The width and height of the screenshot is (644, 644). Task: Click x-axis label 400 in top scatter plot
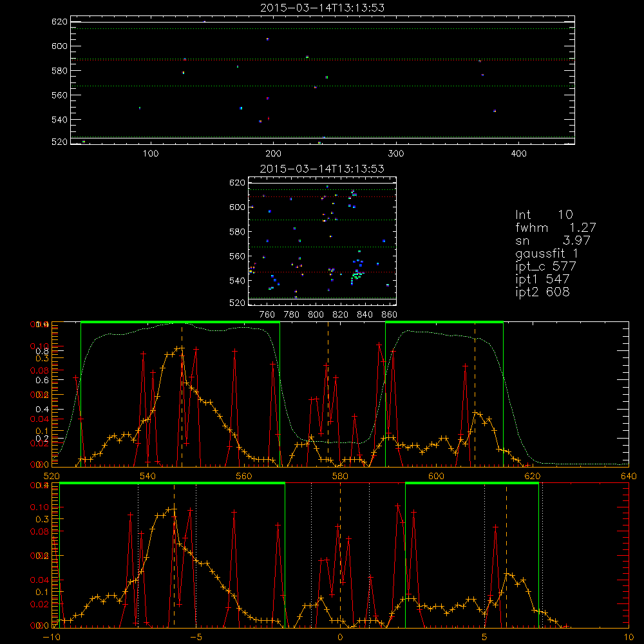[518, 154]
